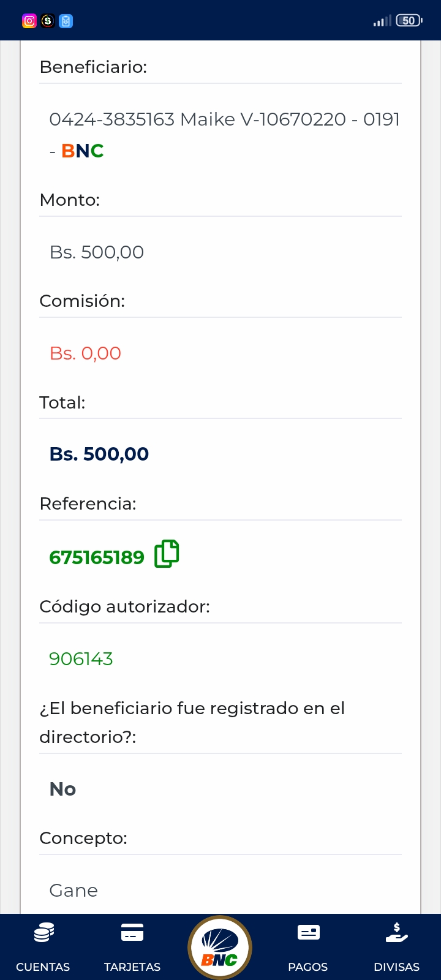
Task: Tap Instagram notification icon in status bar
Action: tap(29, 21)
